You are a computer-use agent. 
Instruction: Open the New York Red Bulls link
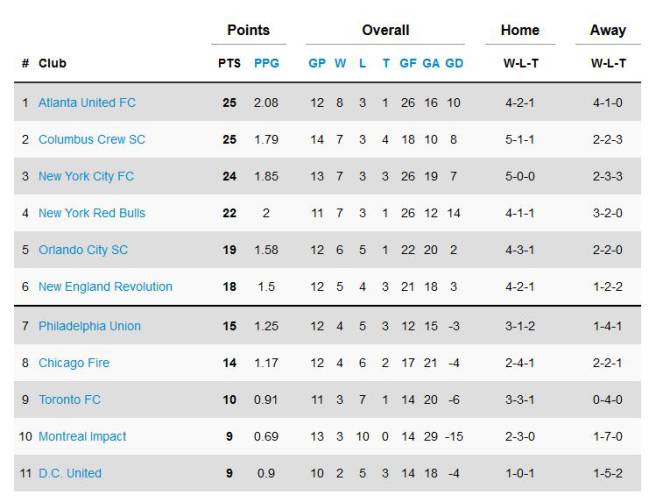click(92, 213)
